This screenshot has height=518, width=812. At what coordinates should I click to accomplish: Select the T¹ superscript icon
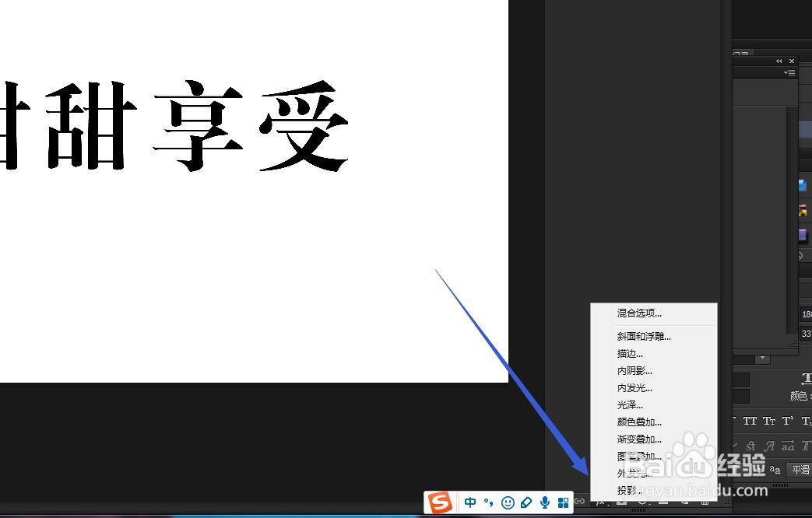(x=788, y=420)
